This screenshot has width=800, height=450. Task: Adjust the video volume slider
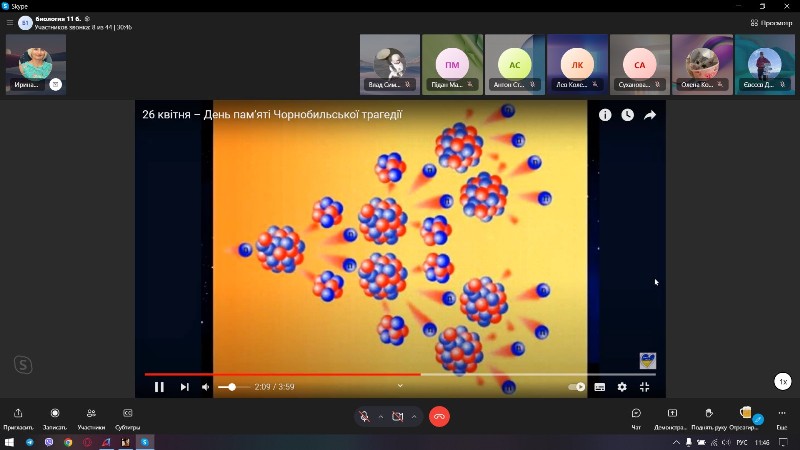pos(234,387)
